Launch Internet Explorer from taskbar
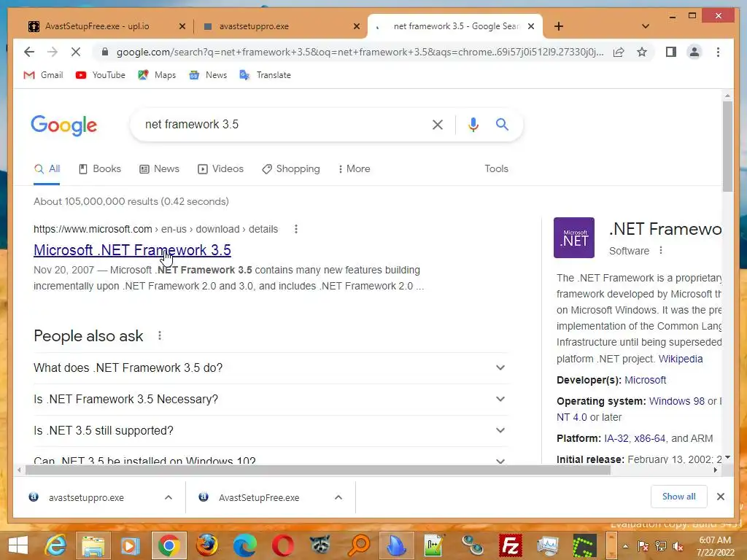Screen dimensions: 747x560 (x=55, y=545)
